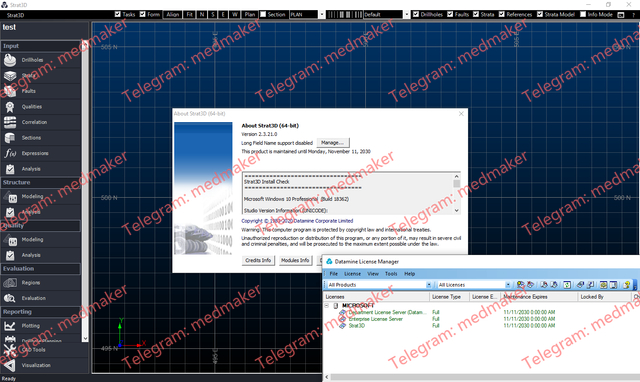The image size is (640, 382).
Task: Click the Modules Info button
Action: [295, 260]
